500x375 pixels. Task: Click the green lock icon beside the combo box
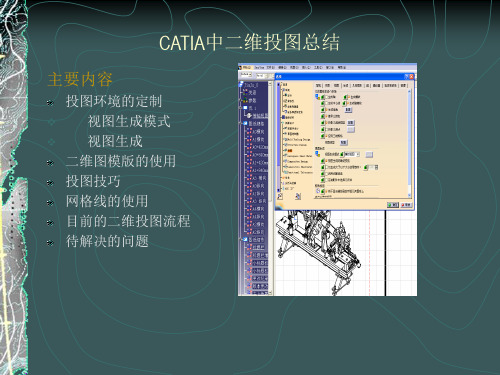tap(342, 154)
